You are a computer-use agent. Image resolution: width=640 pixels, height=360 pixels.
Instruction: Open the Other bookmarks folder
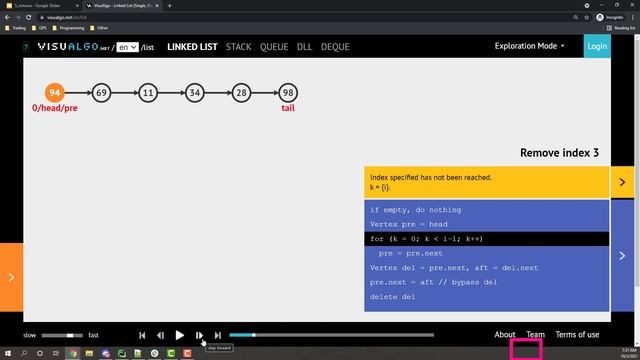pos(99,28)
